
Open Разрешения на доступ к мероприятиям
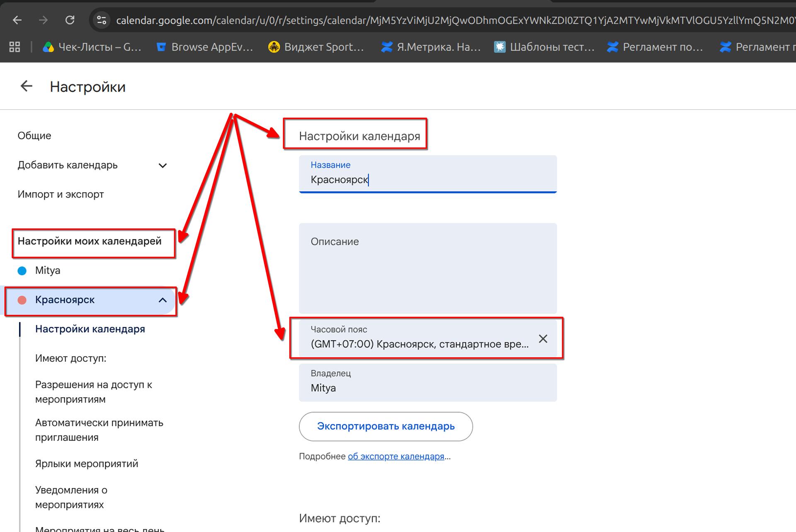click(x=94, y=392)
